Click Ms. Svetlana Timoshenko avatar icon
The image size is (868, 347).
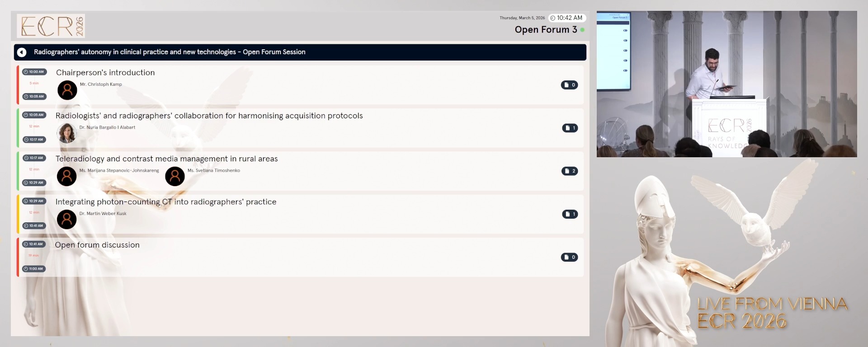tap(175, 176)
